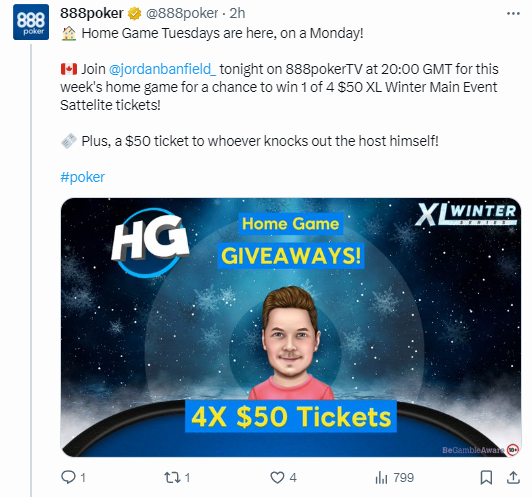Open the #poker hashtag
This screenshot has width=532, height=497.
(82, 177)
